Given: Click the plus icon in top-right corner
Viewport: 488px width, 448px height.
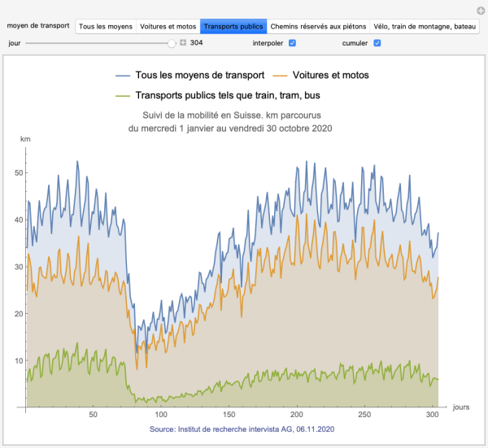Looking at the screenshot, I should [x=480, y=11].
